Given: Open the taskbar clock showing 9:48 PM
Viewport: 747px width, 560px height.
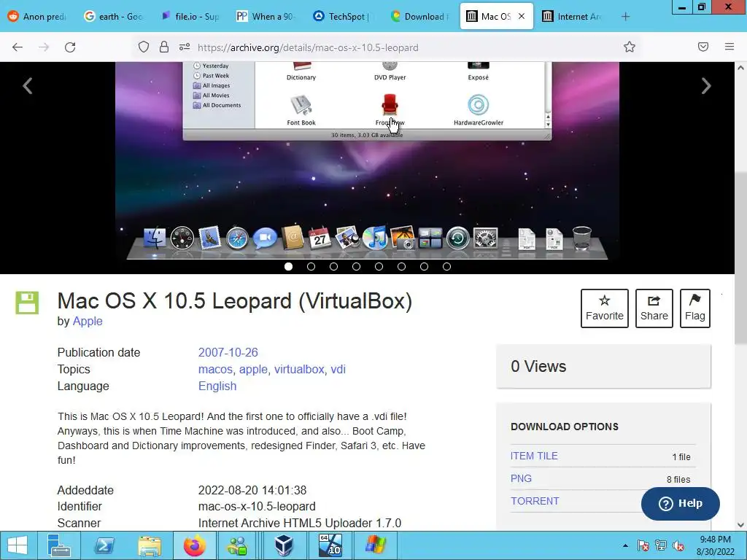Looking at the screenshot, I should click(715, 545).
